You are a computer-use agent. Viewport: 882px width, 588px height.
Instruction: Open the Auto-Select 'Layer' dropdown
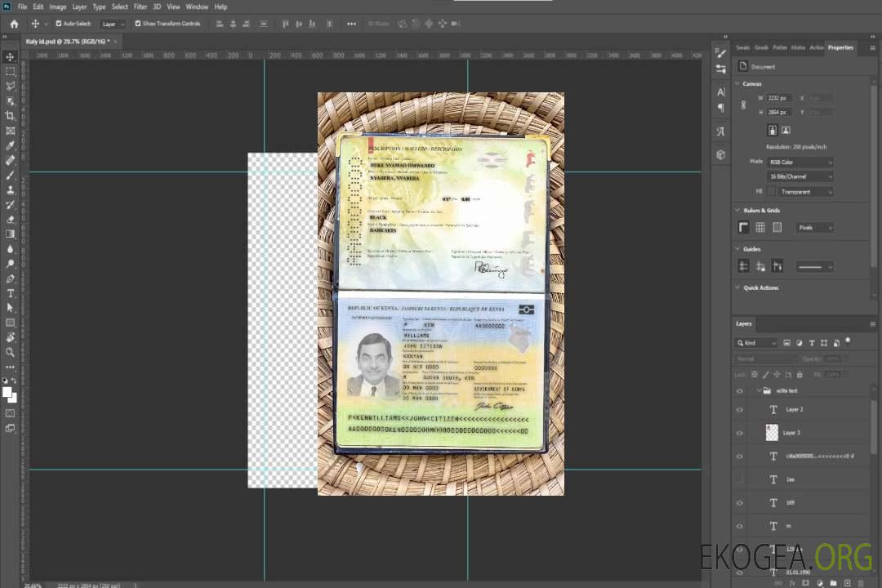[113, 24]
